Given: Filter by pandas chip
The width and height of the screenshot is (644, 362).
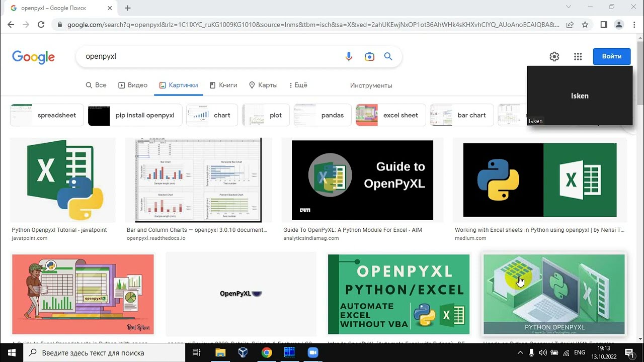Looking at the screenshot, I should click(321, 115).
